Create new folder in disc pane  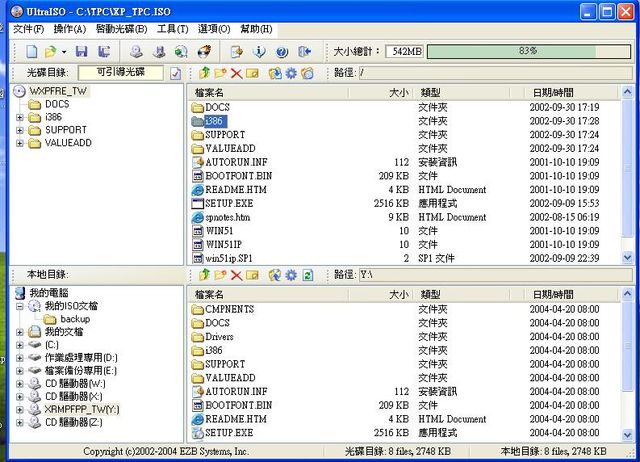pyautogui.click(x=220, y=73)
